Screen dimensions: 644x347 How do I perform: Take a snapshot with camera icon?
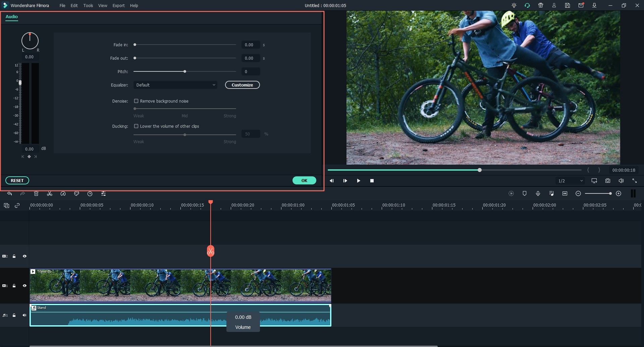[607, 181]
